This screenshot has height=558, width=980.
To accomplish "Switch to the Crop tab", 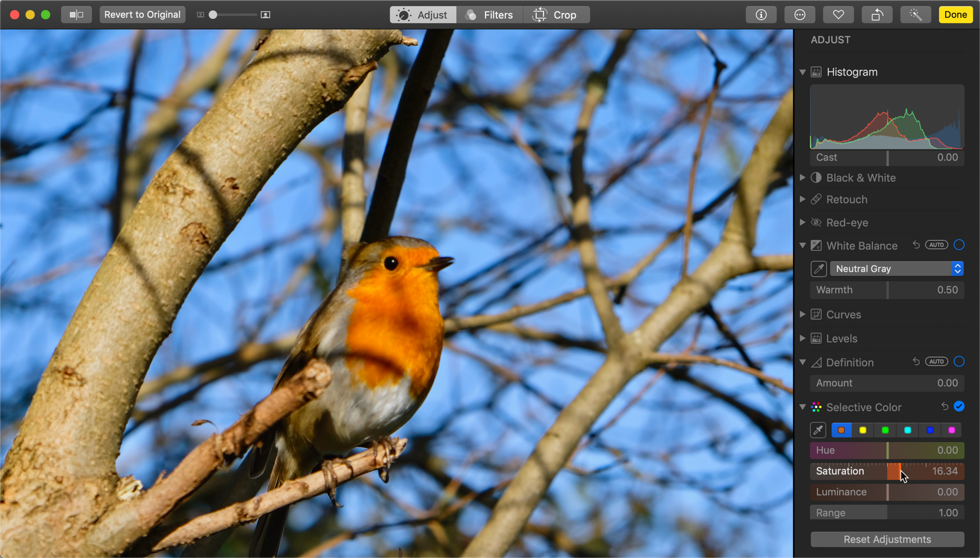I will (556, 15).
